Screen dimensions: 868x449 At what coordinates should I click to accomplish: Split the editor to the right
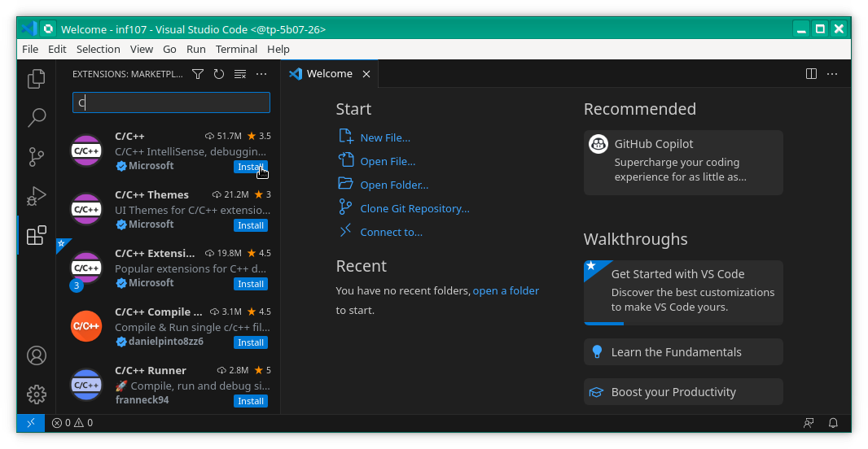[811, 74]
